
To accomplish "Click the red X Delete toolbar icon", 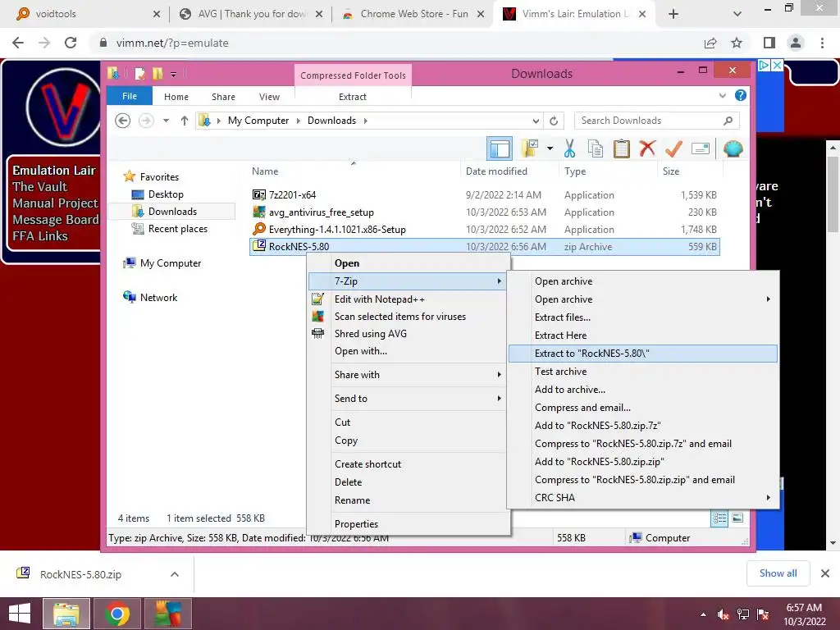I will pyautogui.click(x=647, y=148).
